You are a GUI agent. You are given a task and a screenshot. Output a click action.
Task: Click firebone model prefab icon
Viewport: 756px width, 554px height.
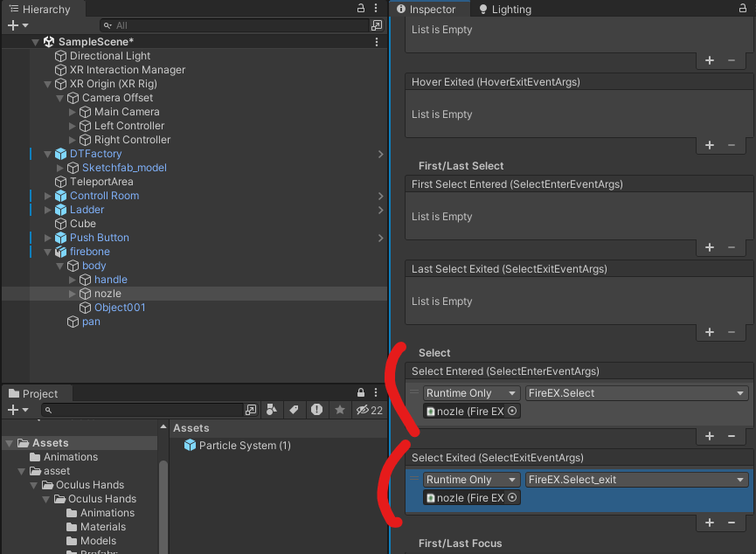point(61,252)
